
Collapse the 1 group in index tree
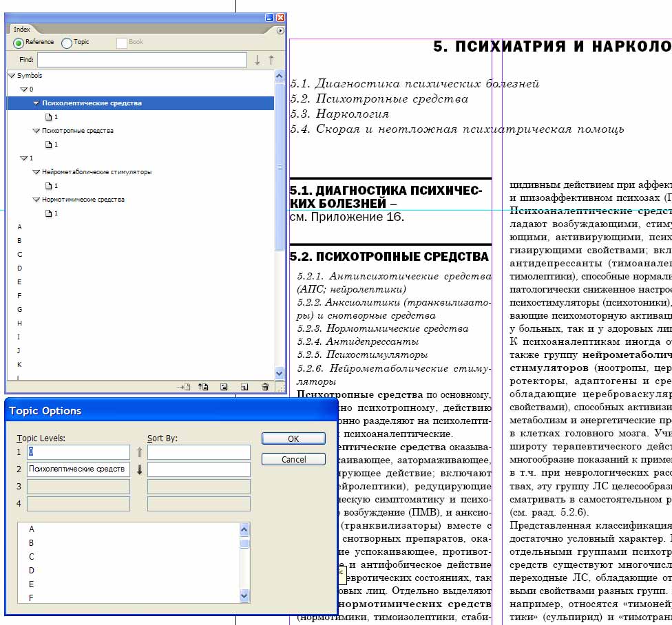click(24, 158)
